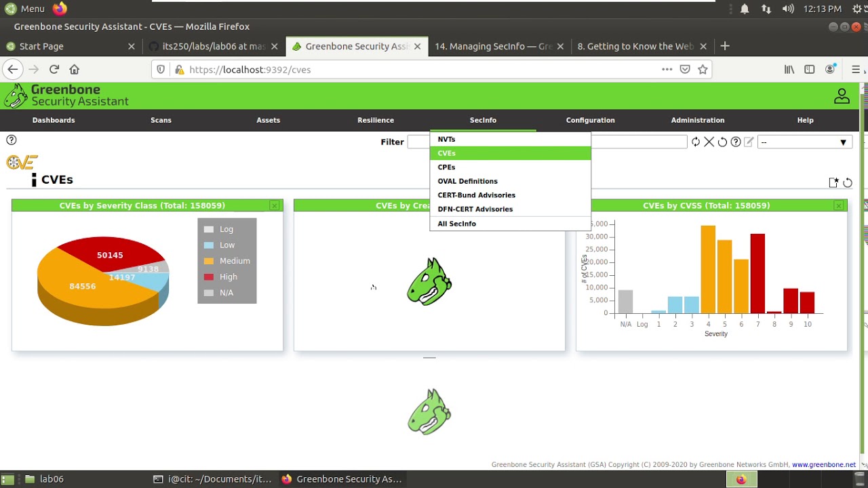Click the site security padlock icon
The image size is (868, 488).
click(178, 69)
